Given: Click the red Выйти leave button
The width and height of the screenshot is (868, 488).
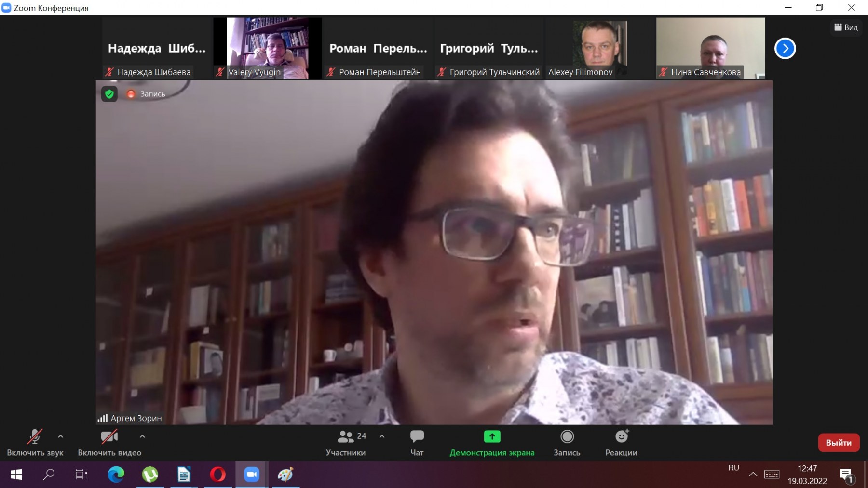Looking at the screenshot, I should [839, 443].
